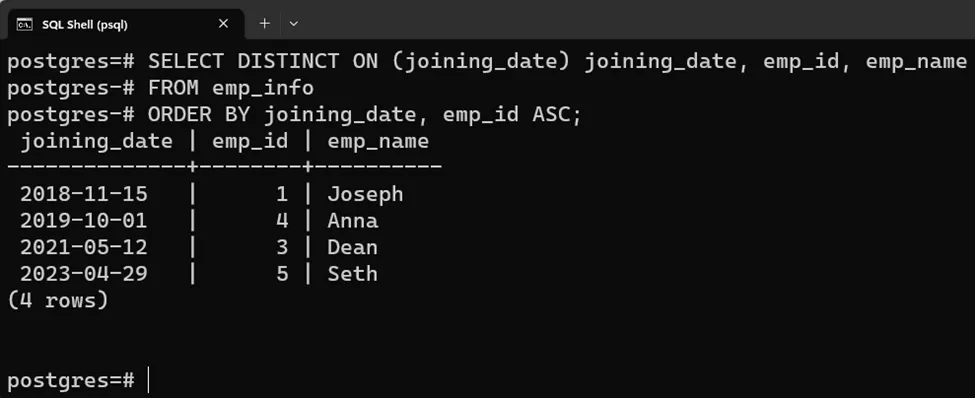The height and width of the screenshot is (398, 975).
Task: Click the emp_id column header
Action: (250, 141)
